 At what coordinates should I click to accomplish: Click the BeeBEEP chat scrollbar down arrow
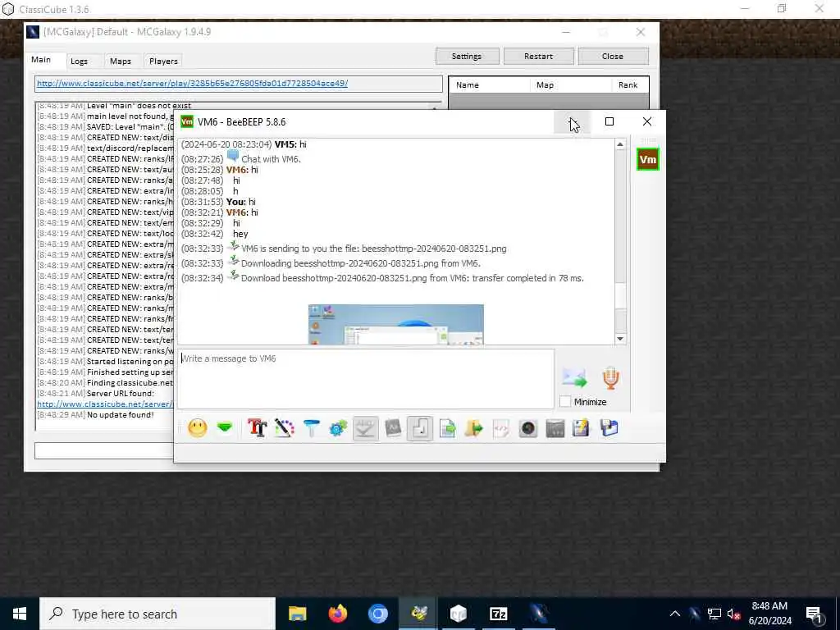pos(620,339)
